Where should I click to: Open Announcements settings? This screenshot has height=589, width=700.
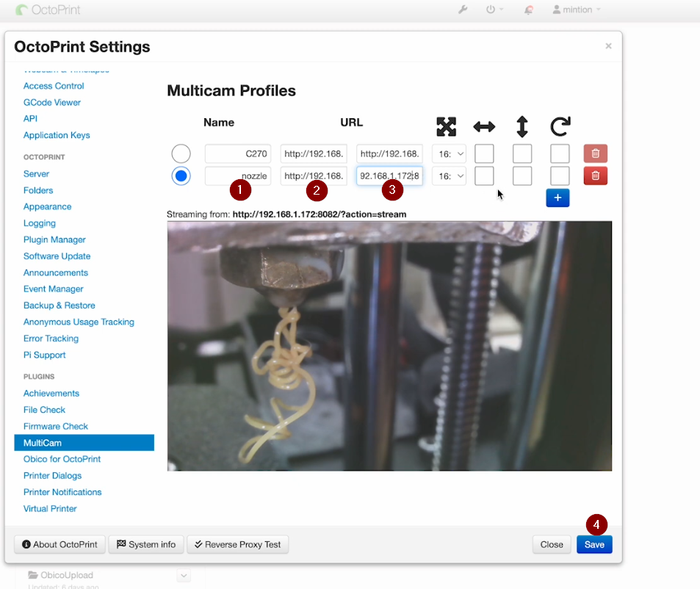56,272
